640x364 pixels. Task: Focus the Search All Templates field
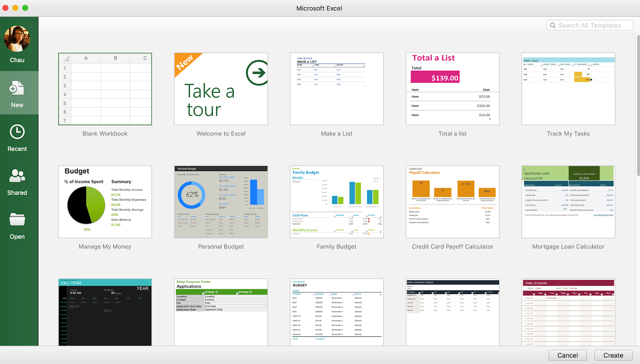pos(590,25)
